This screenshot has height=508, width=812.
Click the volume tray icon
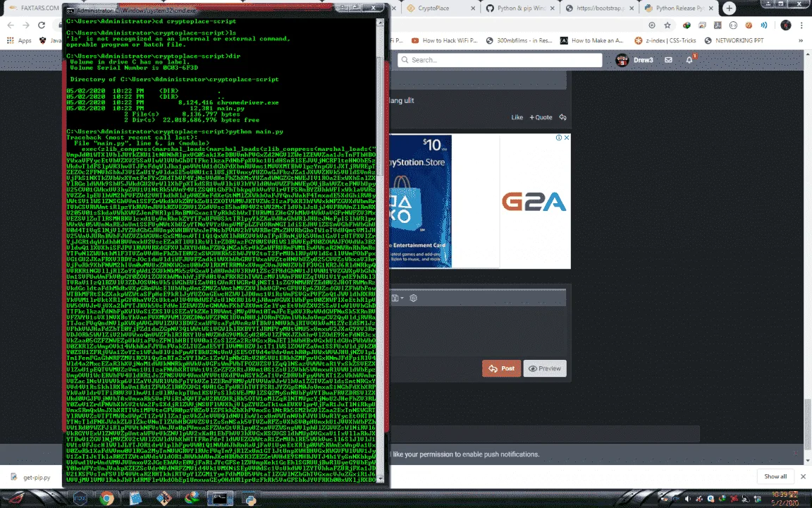pos(688,500)
